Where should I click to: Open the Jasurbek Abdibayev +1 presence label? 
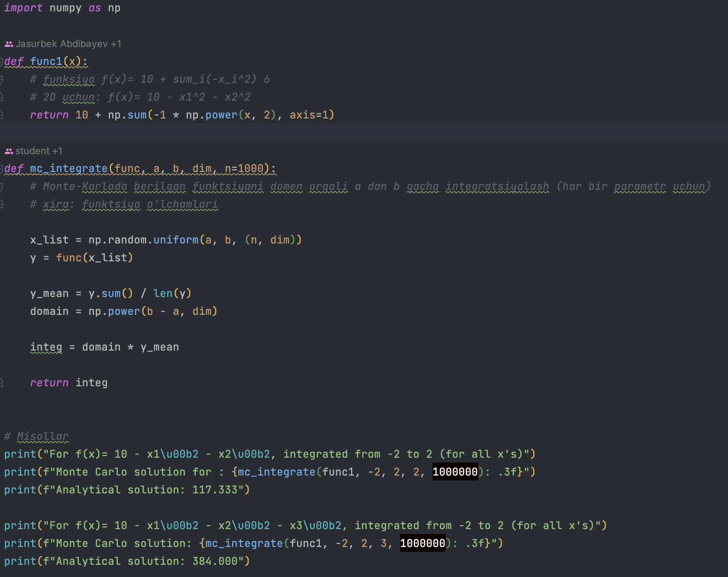coord(68,43)
